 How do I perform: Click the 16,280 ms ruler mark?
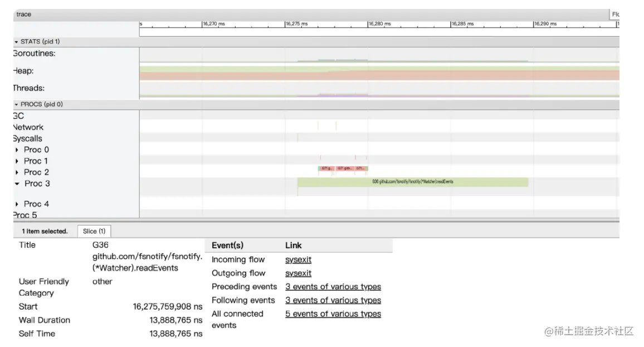coord(379,24)
